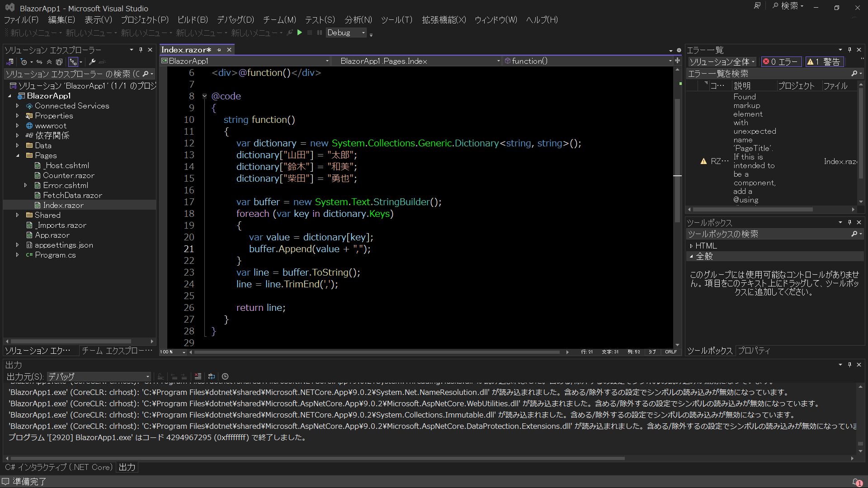Open Solution Explorer properties wrench icon
Viewport: 868px width, 488px height.
[92, 62]
